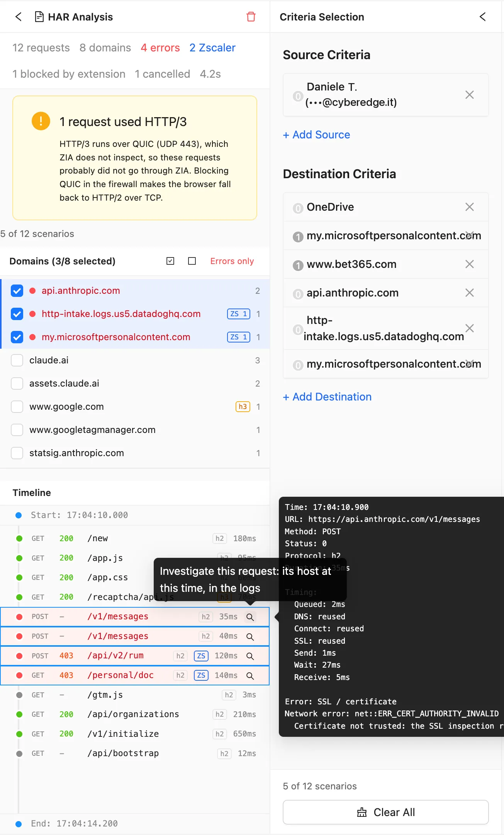Click the + Add Source link

(316, 135)
